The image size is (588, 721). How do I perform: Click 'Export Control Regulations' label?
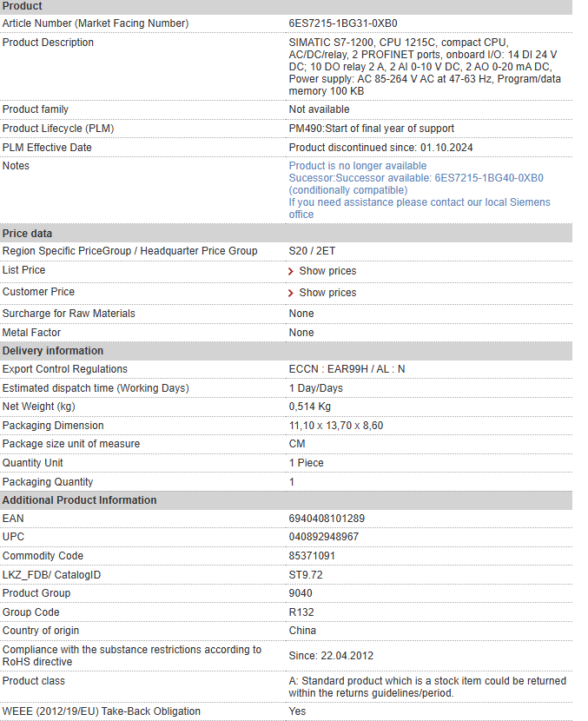tap(65, 369)
